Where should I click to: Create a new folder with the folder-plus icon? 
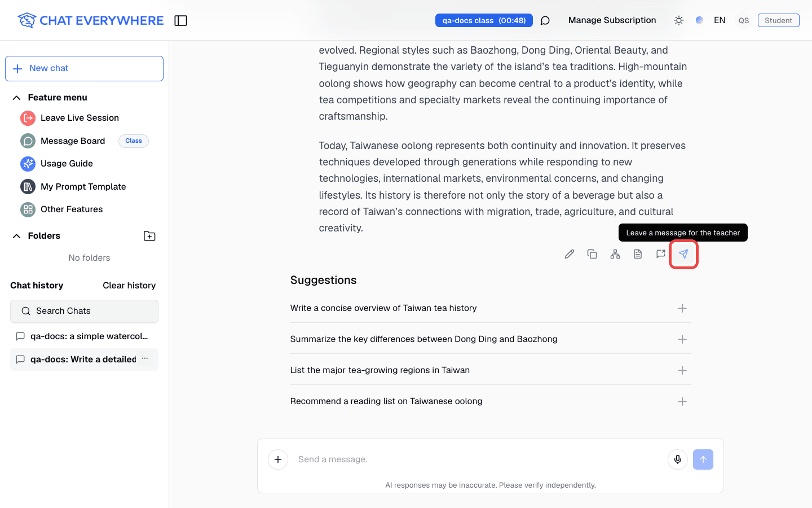149,236
